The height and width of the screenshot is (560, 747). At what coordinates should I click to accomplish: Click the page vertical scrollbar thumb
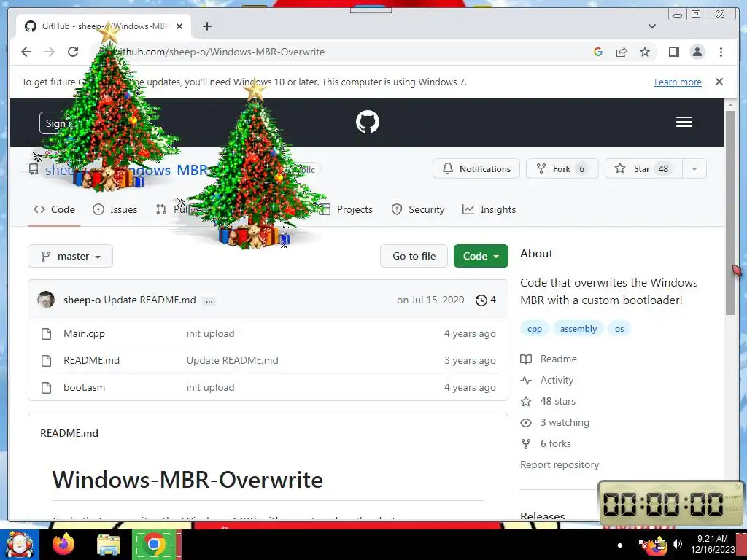[730, 212]
